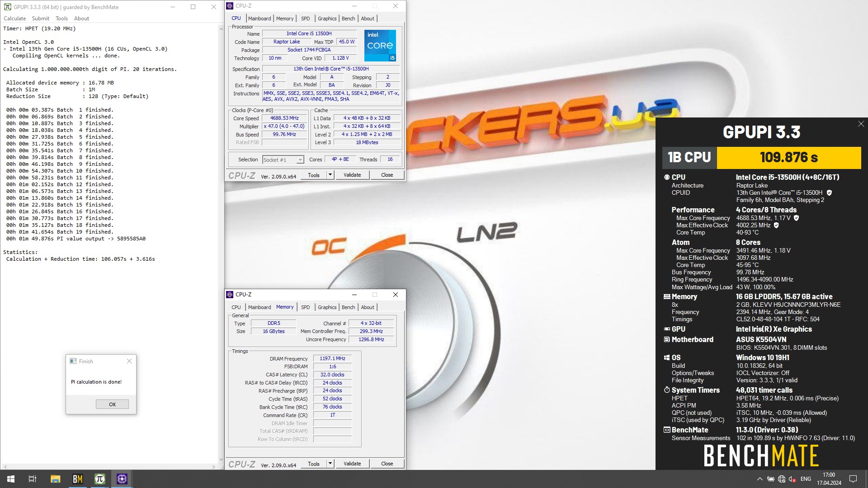Select Bench tab in upper CPU-Z

[348, 19]
